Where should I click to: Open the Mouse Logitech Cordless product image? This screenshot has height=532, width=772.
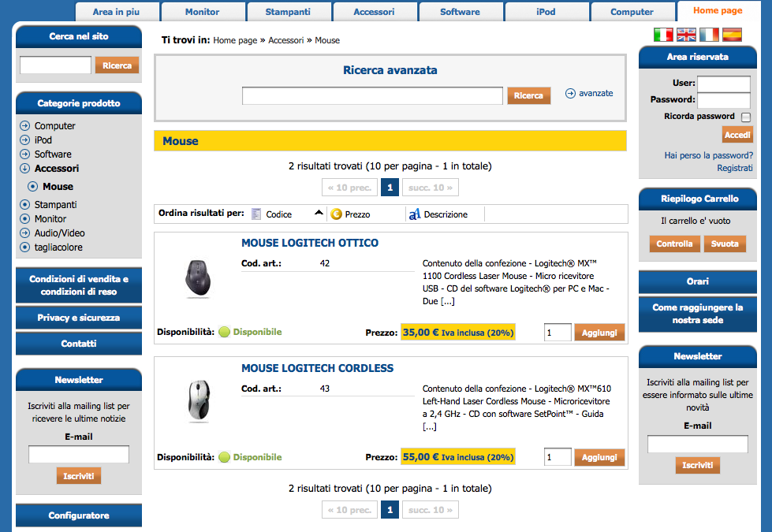pyautogui.click(x=199, y=400)
